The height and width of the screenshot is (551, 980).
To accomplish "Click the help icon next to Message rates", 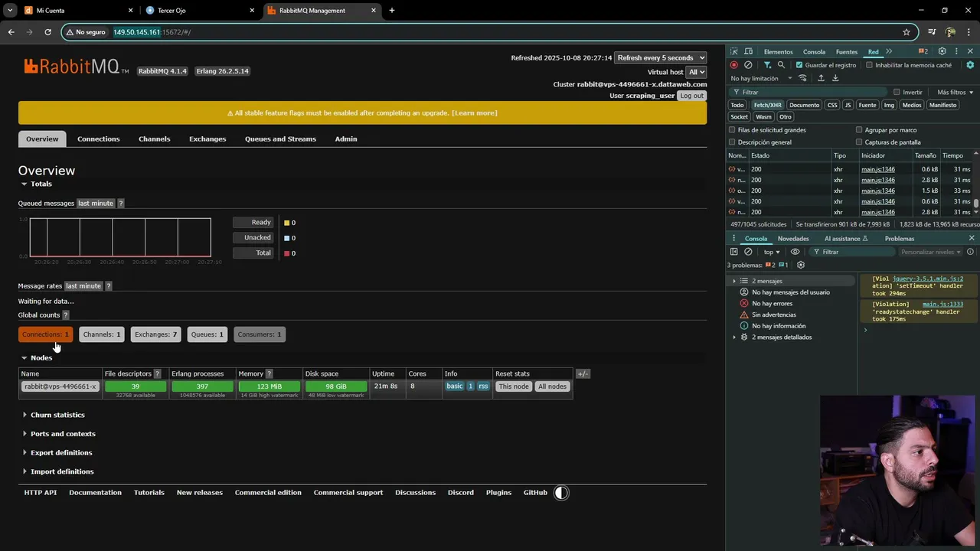I will point(108,286).
